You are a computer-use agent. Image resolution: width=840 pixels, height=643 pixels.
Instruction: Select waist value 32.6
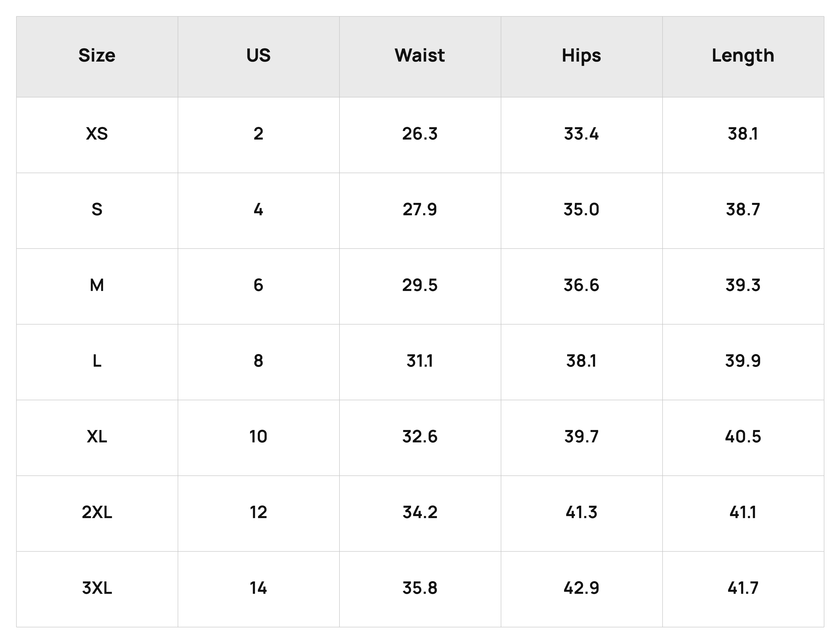point(420,438)
